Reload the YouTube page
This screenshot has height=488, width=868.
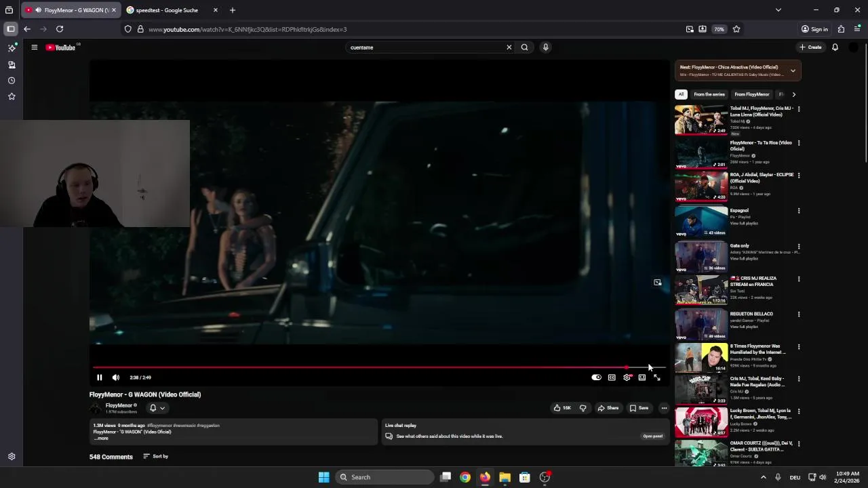pyautogui.click(x=60, y=29)
